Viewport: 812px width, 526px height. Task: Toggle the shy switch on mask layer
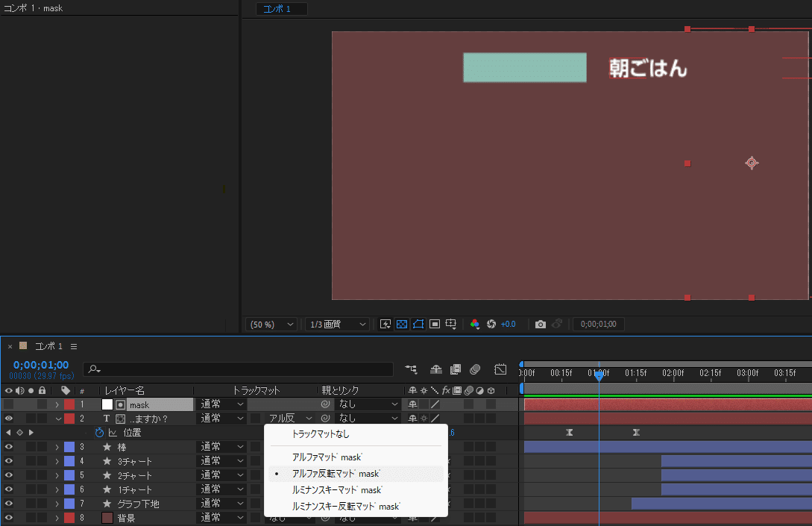click(x=413, y=404)
